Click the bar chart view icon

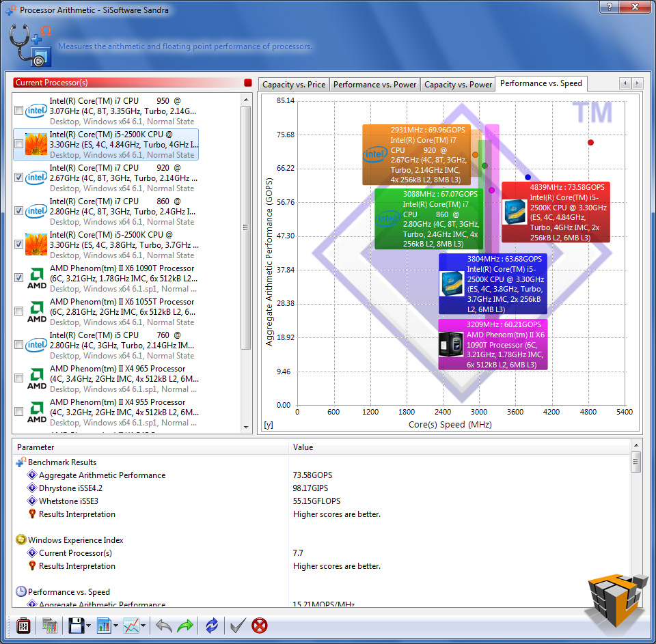tap(104, 626)
